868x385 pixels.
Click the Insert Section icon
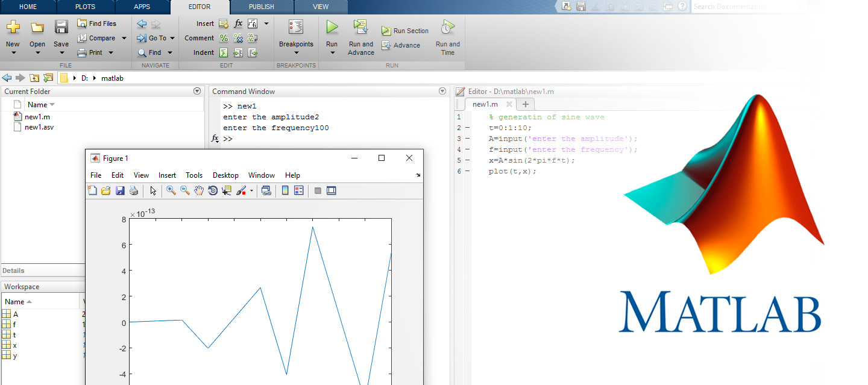point(224,23)
